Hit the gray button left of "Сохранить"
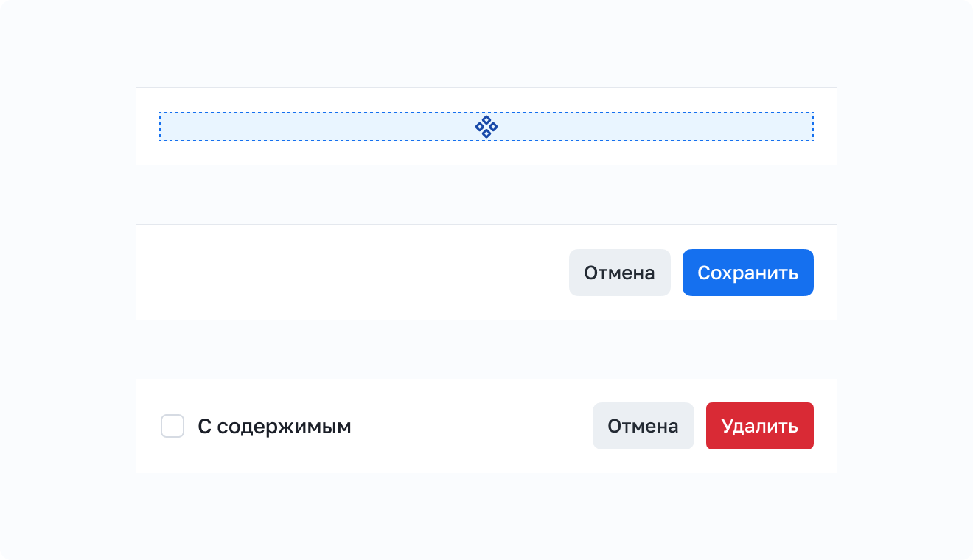This screenshot has height=560, width=973. point(619,273)
